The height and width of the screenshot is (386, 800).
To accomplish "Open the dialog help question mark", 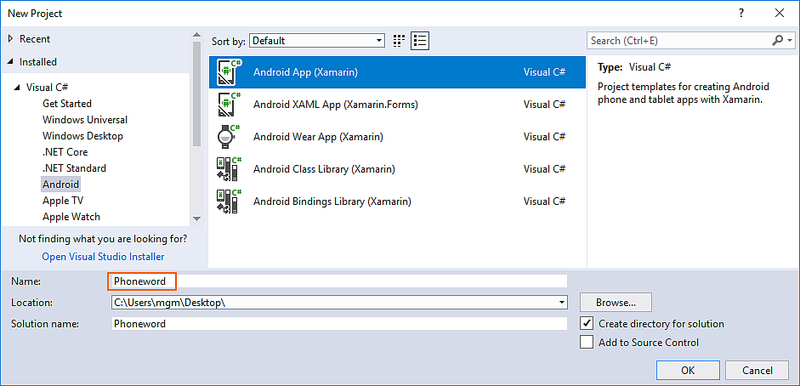I will [x=741, y=13].
